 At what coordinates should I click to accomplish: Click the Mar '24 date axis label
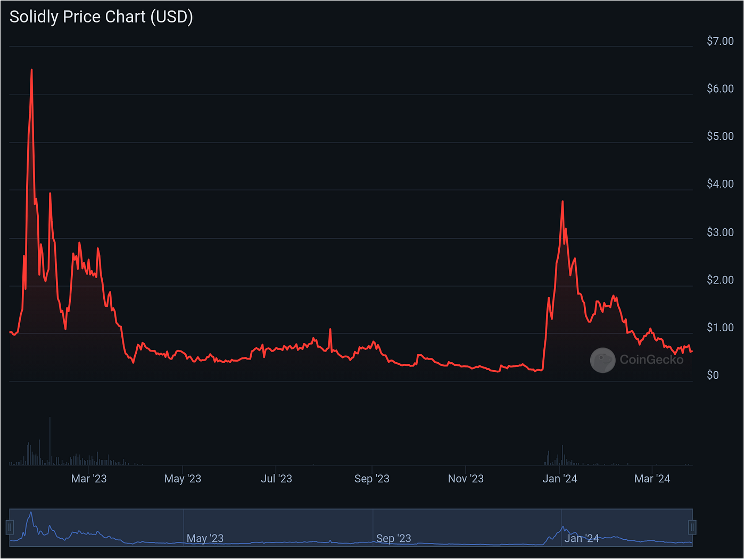click(x=652, y=479)
